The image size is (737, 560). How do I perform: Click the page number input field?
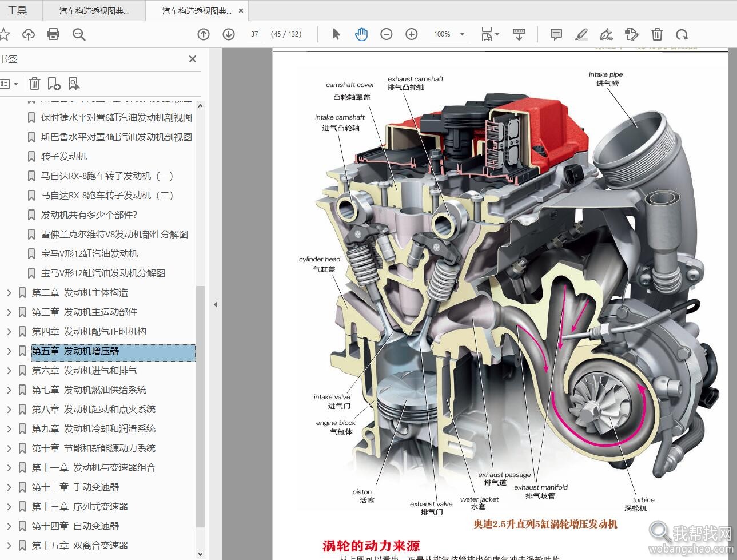[254, 34]
